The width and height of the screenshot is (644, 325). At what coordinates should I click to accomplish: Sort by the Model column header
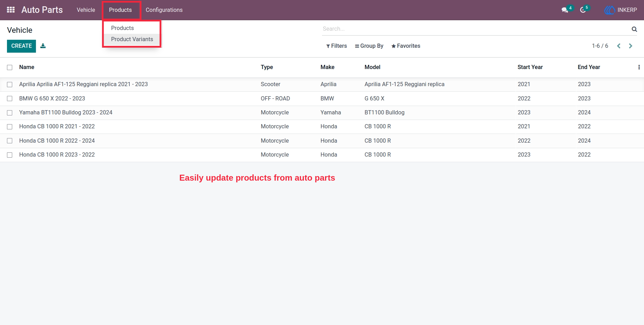coord(372,67)
